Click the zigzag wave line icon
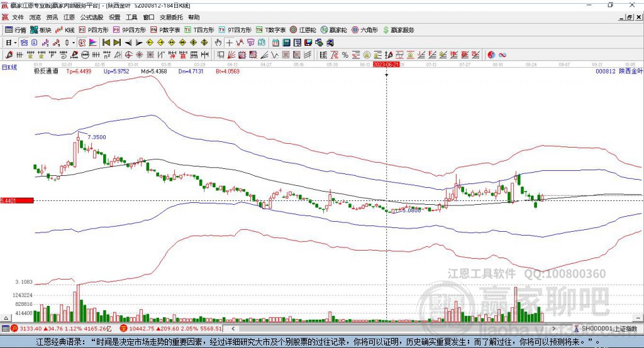644x348 pixels. tap(275, 55)
